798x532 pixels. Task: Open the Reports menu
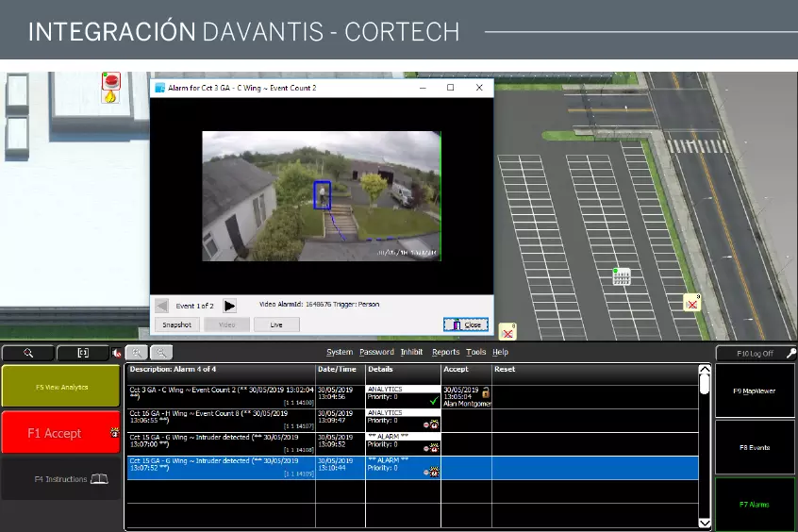446,352
